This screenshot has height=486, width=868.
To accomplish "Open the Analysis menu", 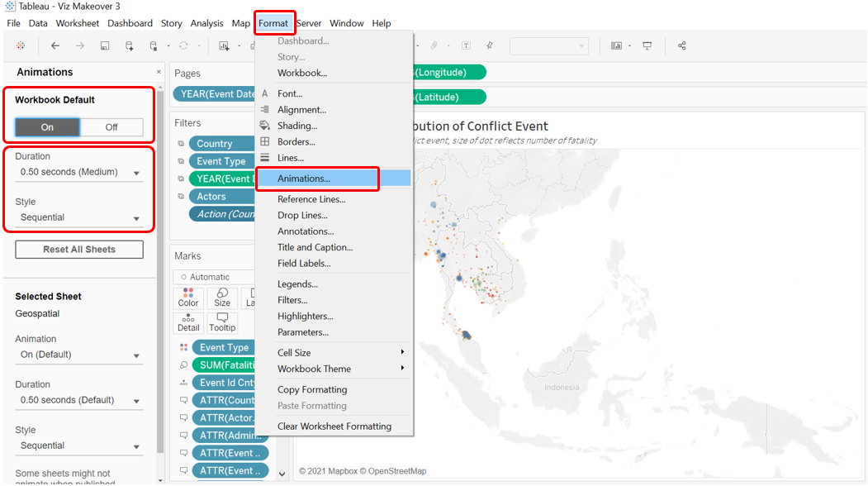I will pos(206,23).
